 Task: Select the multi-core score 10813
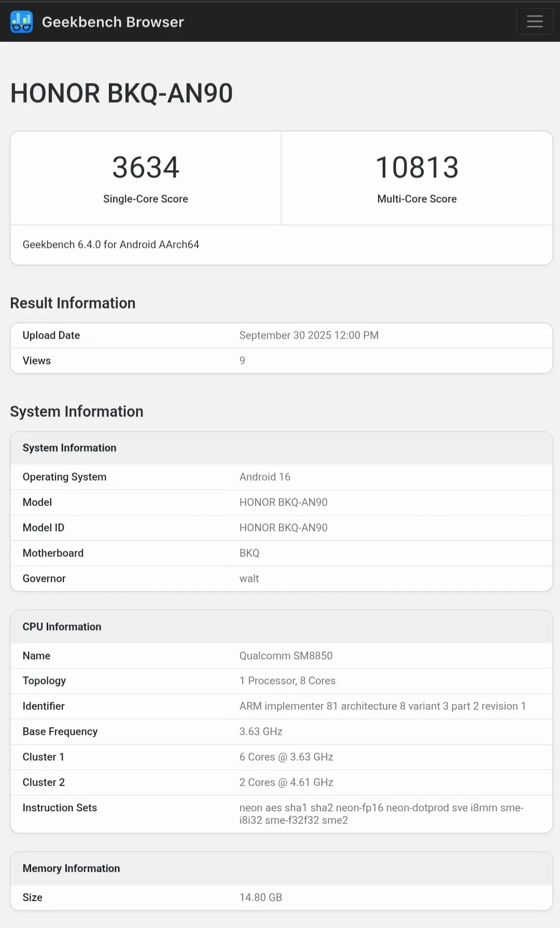tap(417, 168)
